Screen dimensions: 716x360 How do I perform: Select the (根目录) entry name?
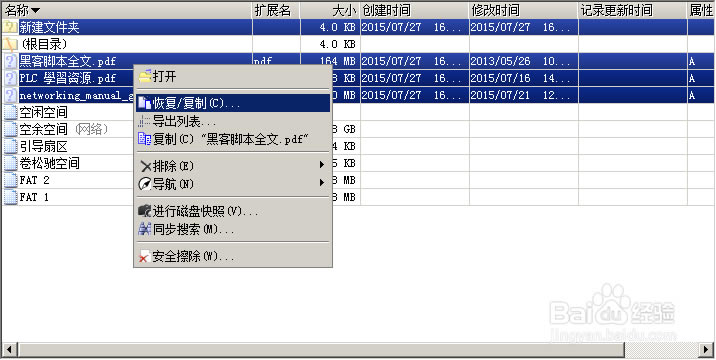point(44,44)
